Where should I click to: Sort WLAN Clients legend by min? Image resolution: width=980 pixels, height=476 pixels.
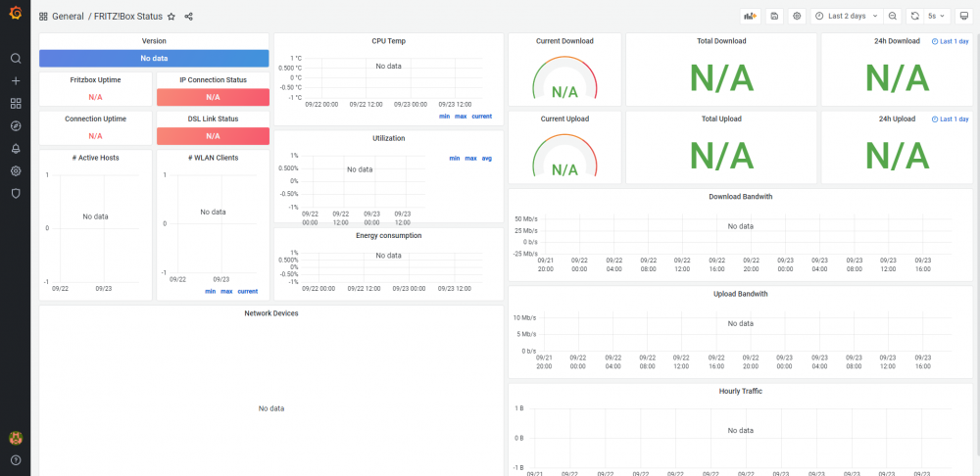pos(210,291)
